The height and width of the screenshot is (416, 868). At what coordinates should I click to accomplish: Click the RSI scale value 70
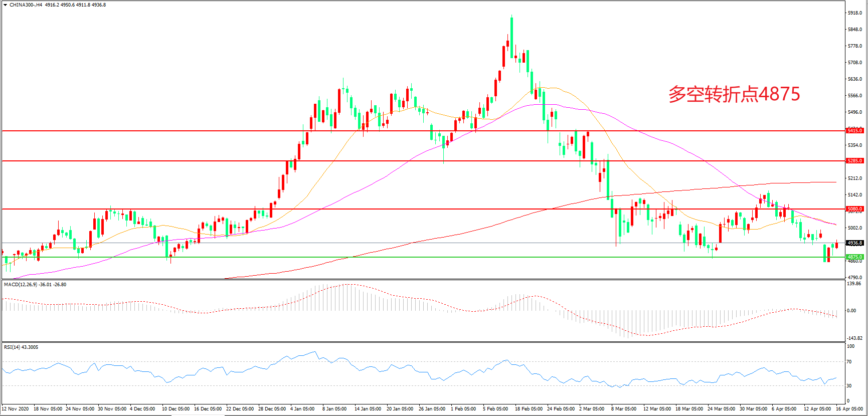(x=849, y=362)
